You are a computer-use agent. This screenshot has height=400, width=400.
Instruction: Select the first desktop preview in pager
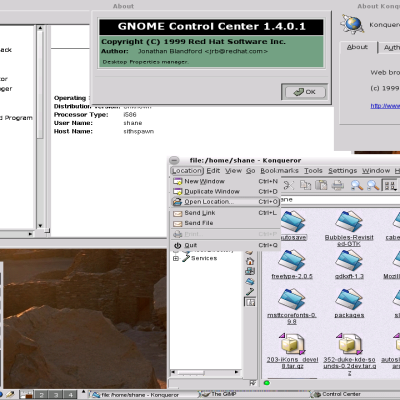coord(26,395)
